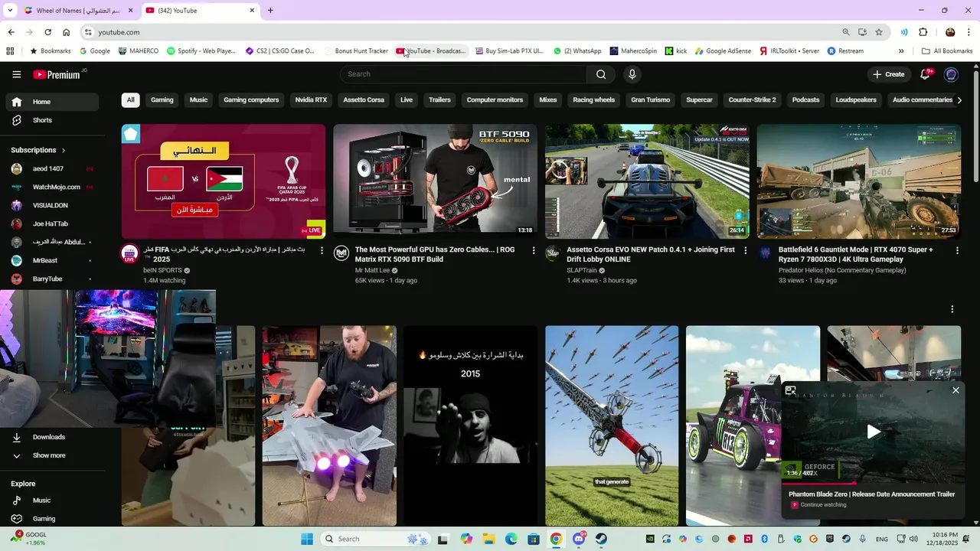The image size is (980, 551).
Task: Open Bonus Hunt Tracker bookmark
Action: (356, 51)
